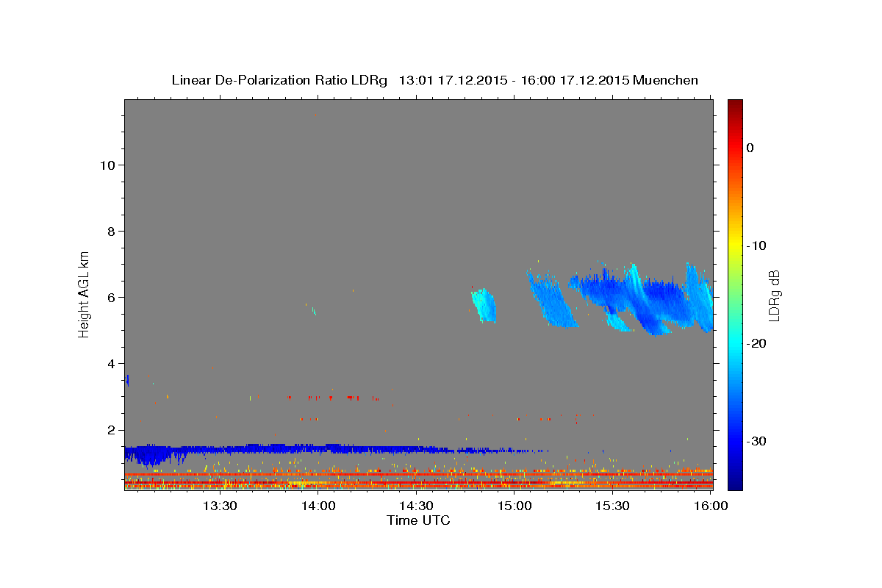
Task: Click the start date '13:01 17.12.2015' in title
Action: tap(452, 80)
